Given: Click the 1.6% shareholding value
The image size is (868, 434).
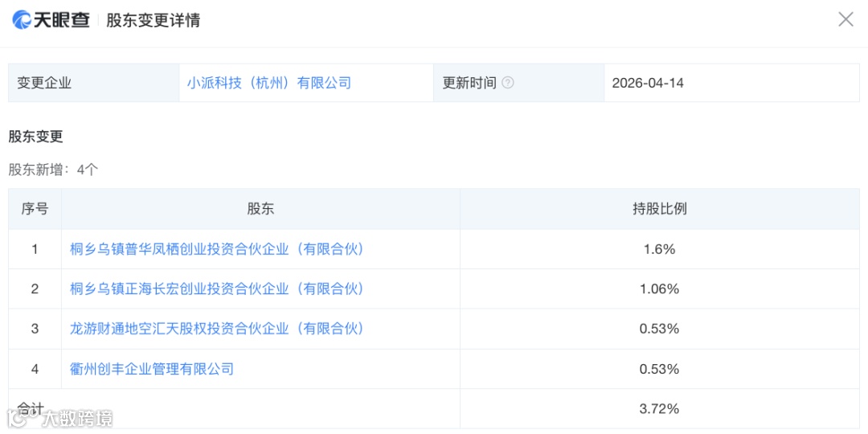Looking at the screenshot, I should (659, 250).
